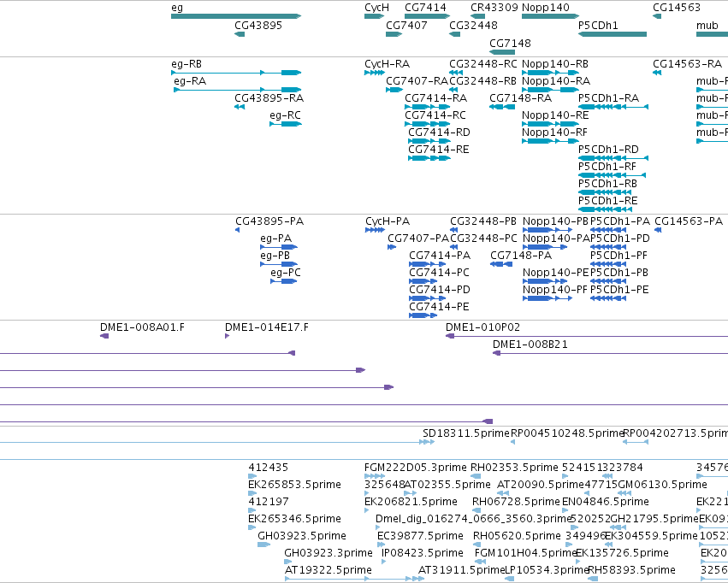Select the CG7414-PE protein label

[x=439, y=307]
